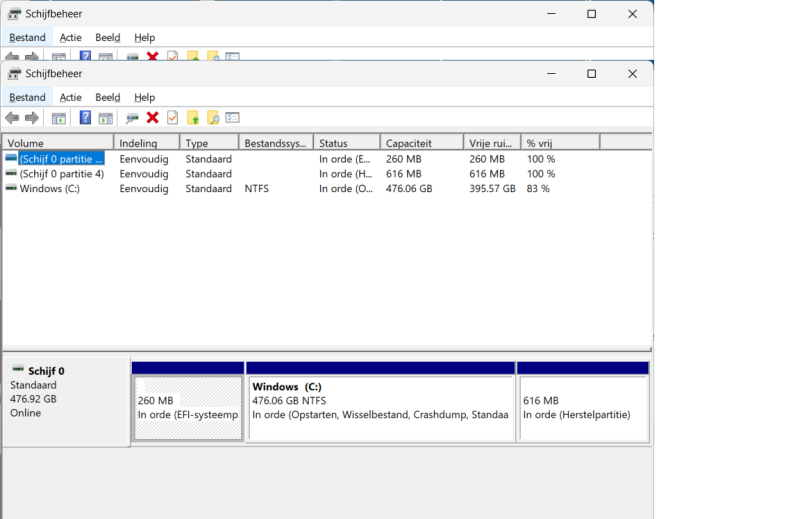
Task: Click the Forward arrow in the front window toolbar
Action: click(31, 118)
